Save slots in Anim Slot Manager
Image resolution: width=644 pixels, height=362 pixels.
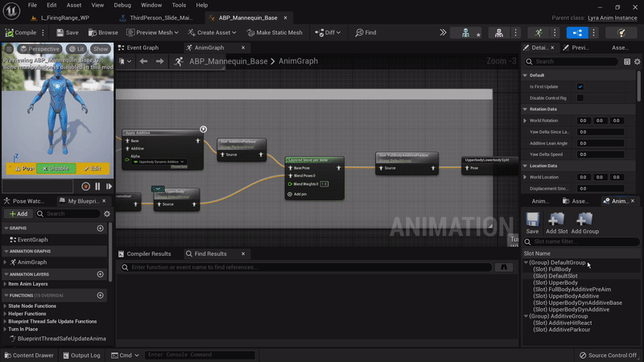click(x=532, y=224)
